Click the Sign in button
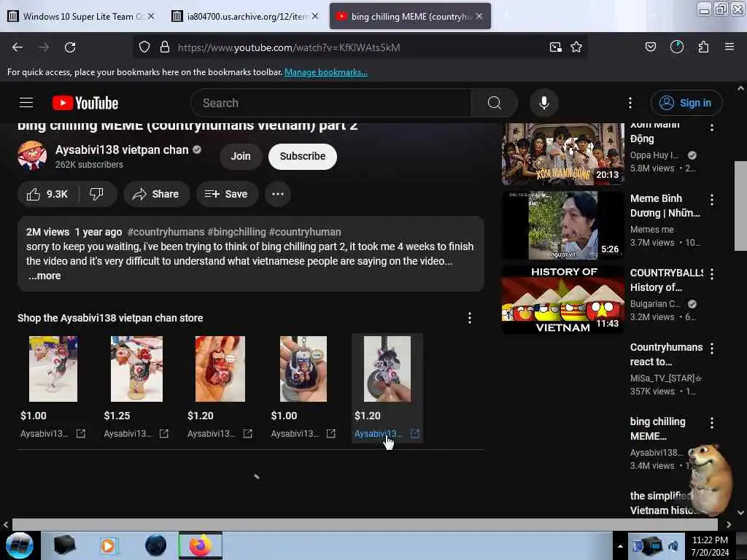747x560 pixels. [x=686, y=103]
